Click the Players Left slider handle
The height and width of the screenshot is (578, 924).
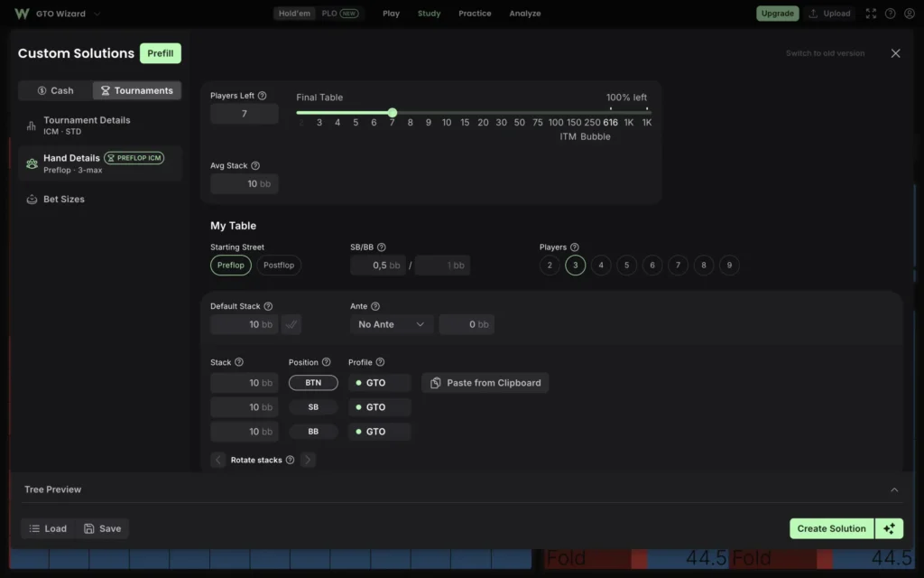pos(393,113)
